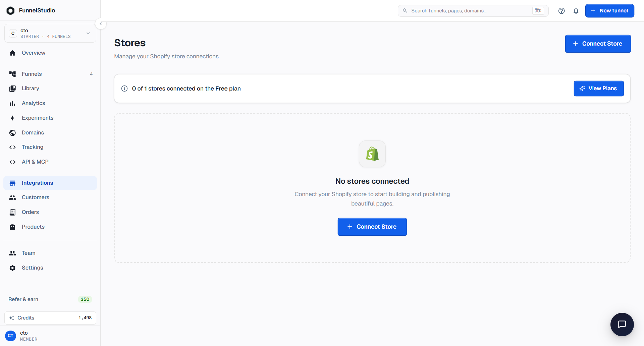
Task: Click the Domains globe icon
Action: (12, 133)
